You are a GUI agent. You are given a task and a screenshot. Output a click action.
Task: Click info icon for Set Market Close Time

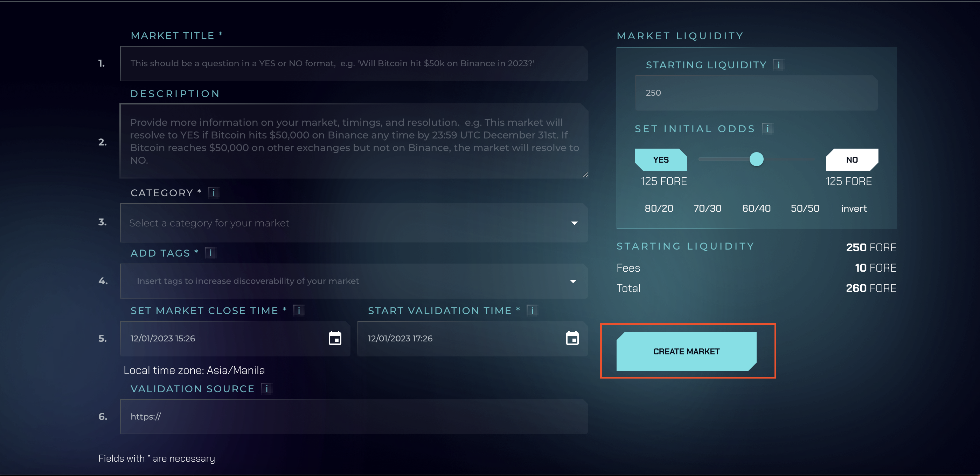(299, 311)
